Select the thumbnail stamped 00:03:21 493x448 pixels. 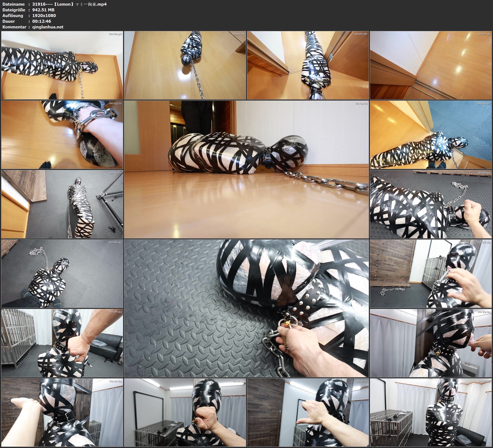[x=62, y=134]
